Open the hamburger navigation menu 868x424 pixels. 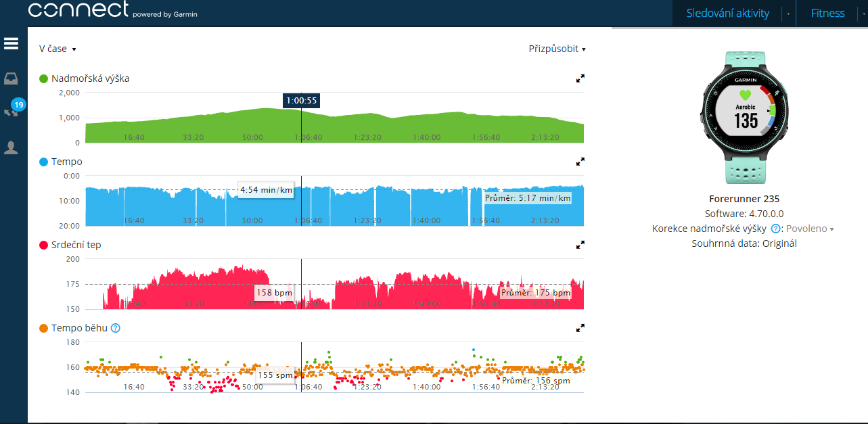pyautogui.click(x=11, y=44)
